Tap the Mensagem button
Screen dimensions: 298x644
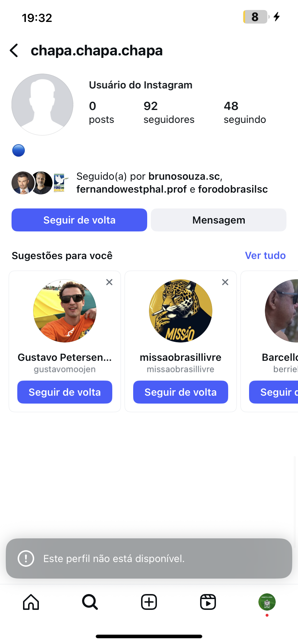coord(218,220)
